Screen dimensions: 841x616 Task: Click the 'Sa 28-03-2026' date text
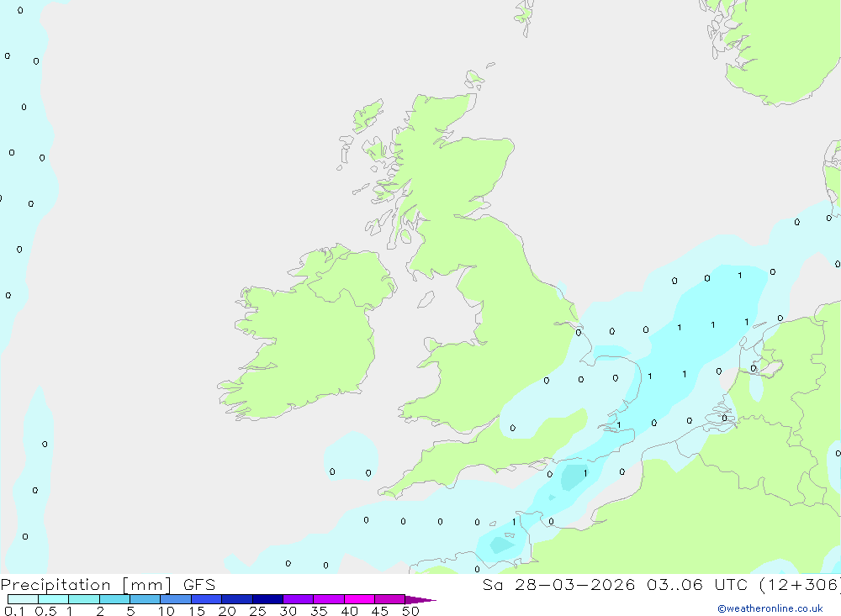pos(559,584)
